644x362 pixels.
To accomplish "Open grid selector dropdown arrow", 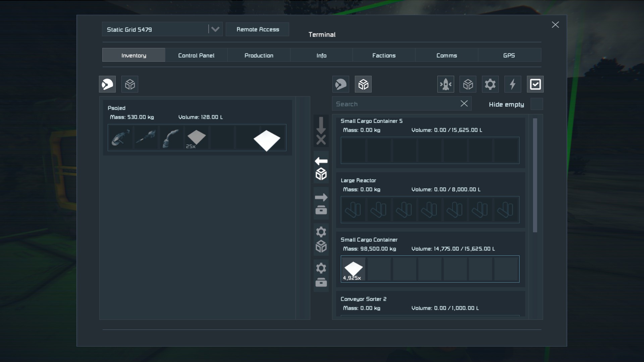I will 215,29.
